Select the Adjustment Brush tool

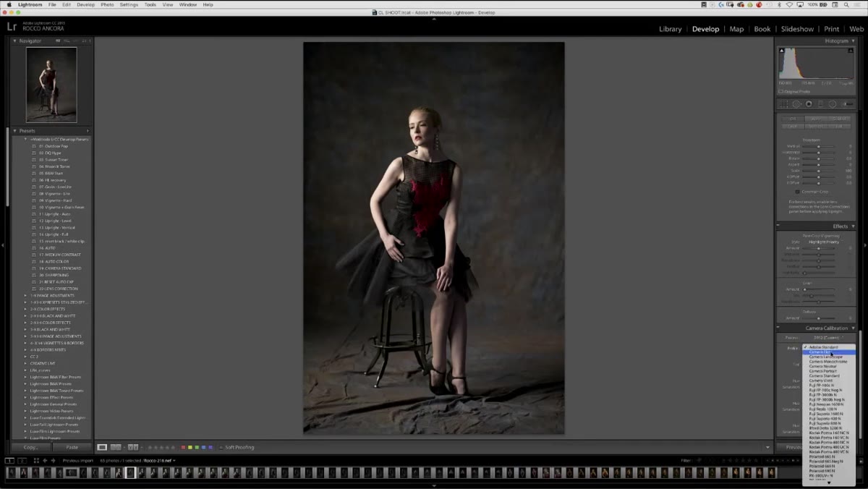click(x=848, y=104)
